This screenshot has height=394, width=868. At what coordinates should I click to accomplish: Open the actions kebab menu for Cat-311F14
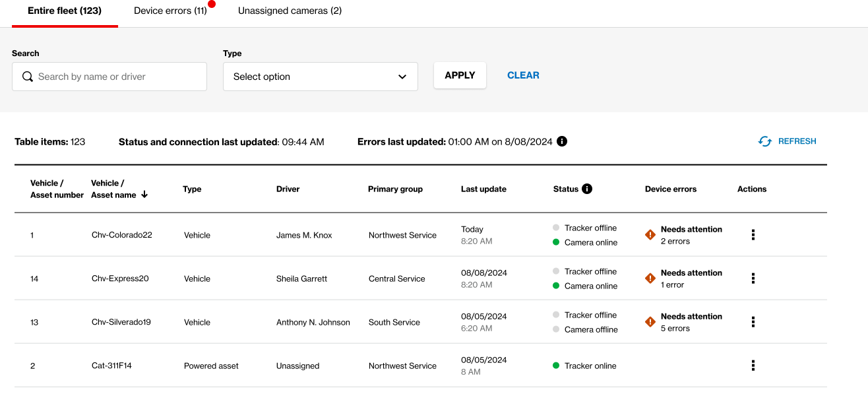click(x=753, y=366)
